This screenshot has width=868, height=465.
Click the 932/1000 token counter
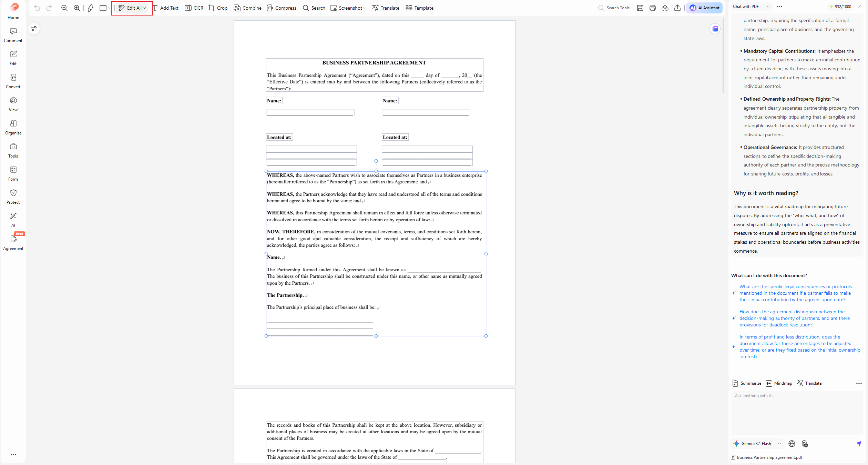(x=840, y=7)
